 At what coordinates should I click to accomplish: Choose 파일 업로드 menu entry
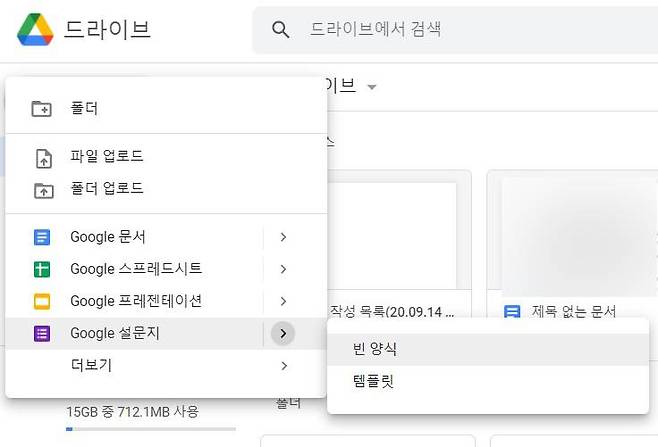click(x=107, y=157)
